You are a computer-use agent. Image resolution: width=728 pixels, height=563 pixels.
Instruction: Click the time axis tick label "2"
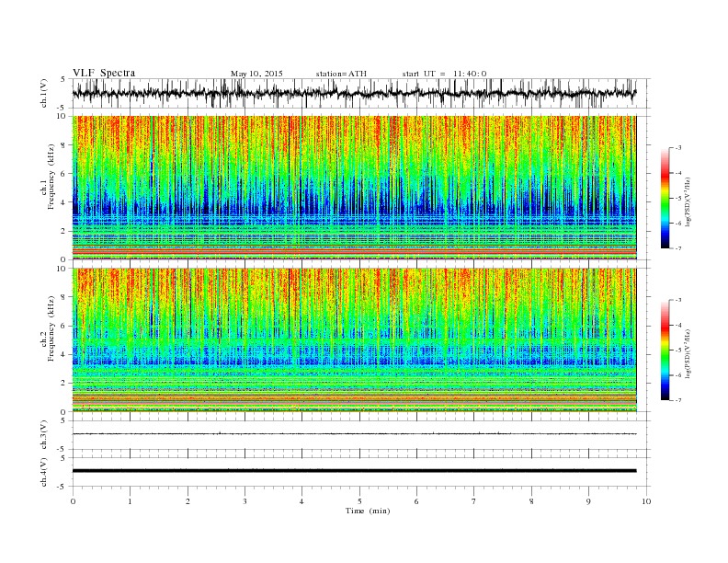click(x=188, y=501)
